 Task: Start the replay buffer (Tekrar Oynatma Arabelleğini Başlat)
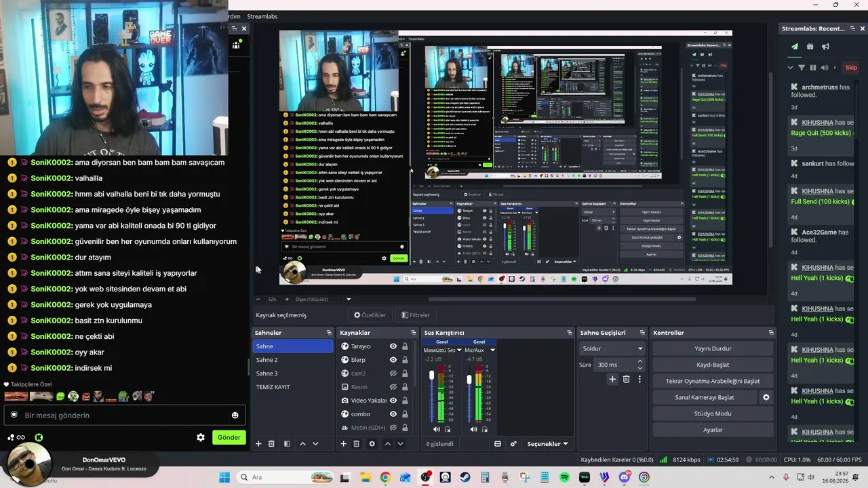713,381
